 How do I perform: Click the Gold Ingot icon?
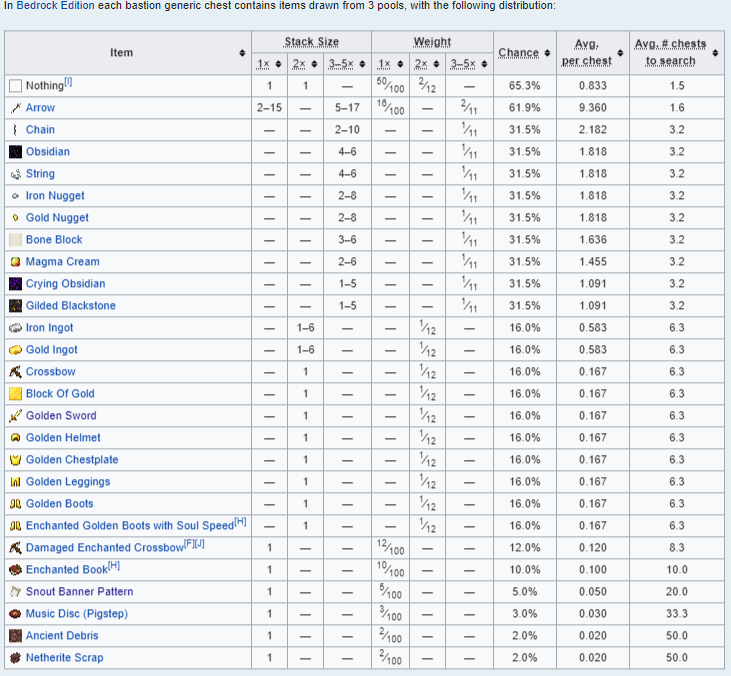pos(15,350)
